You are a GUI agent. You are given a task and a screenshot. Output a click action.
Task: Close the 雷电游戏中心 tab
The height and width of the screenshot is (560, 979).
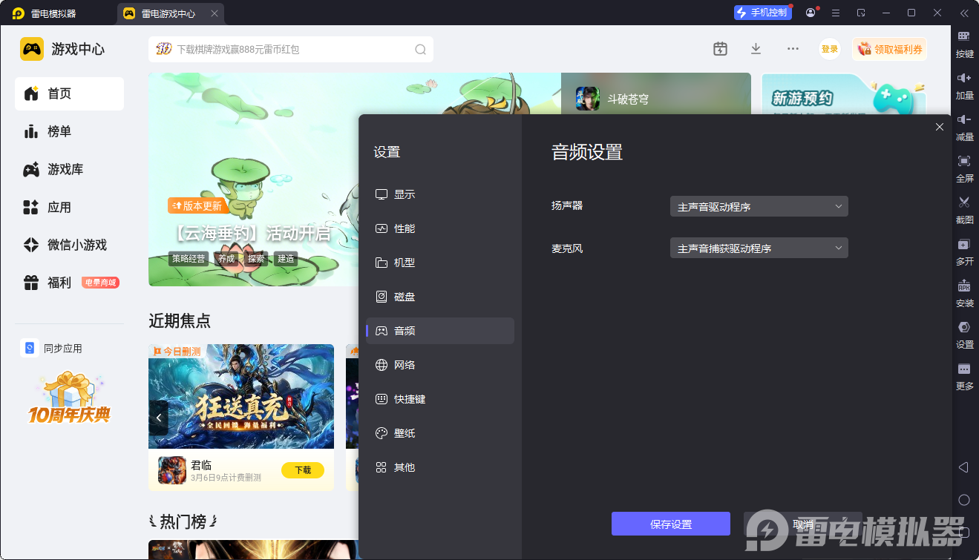[x=215, y=13]
